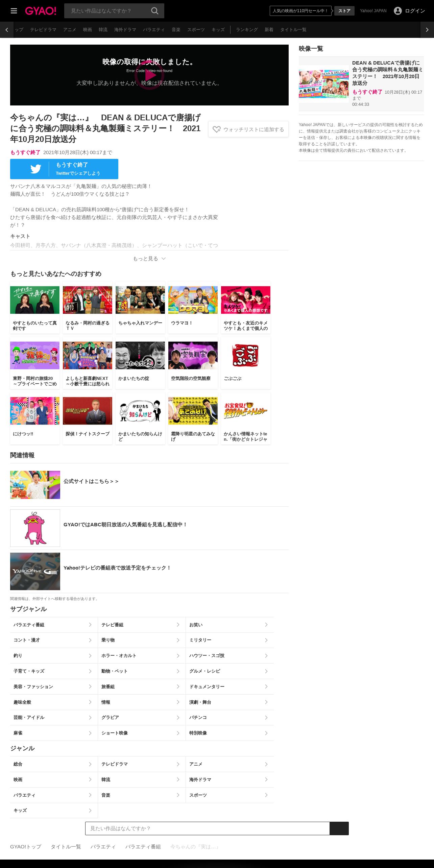The width and height of the screenshot is (434, 868).
Task: Open 空気階段の空気観察 thumbnail
Action: (x=193, y=355)
